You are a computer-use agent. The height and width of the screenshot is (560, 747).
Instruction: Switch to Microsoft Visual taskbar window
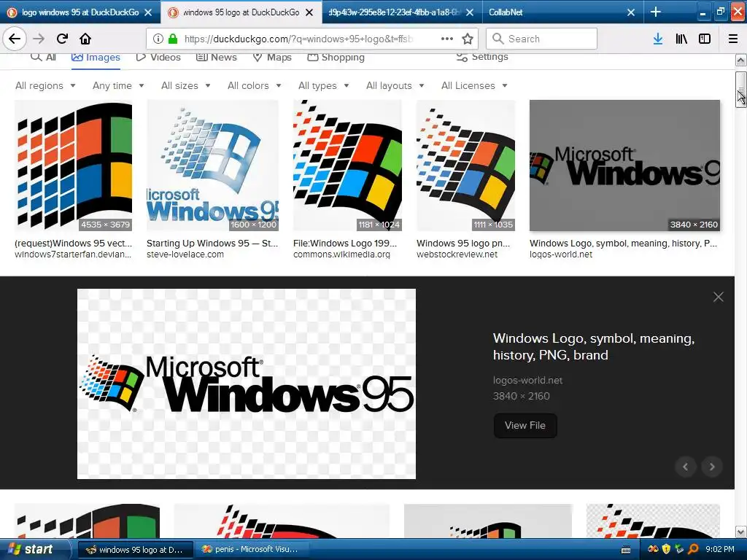(x=252, y=550)
